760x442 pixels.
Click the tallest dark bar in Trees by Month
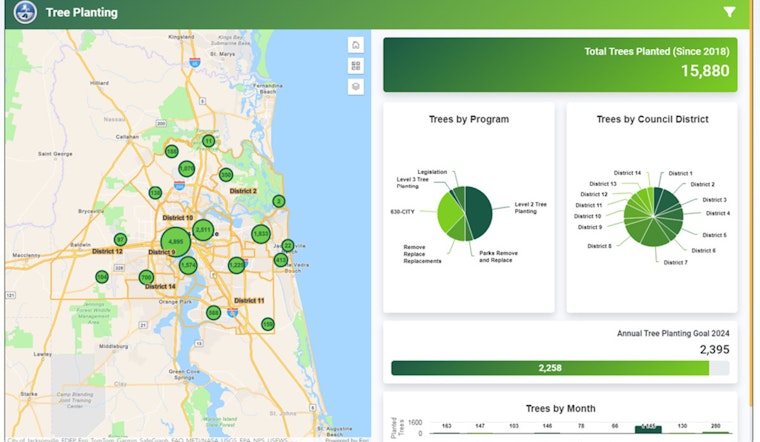648,429
